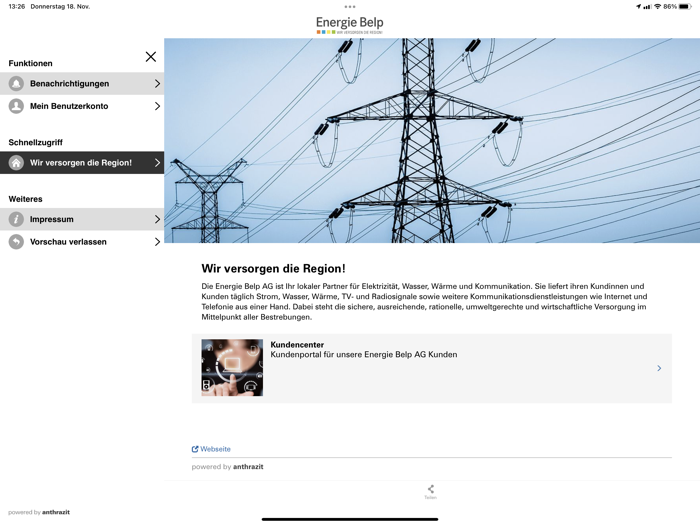Expand the Wir versorgen die Region! chevron

(157, 163)
